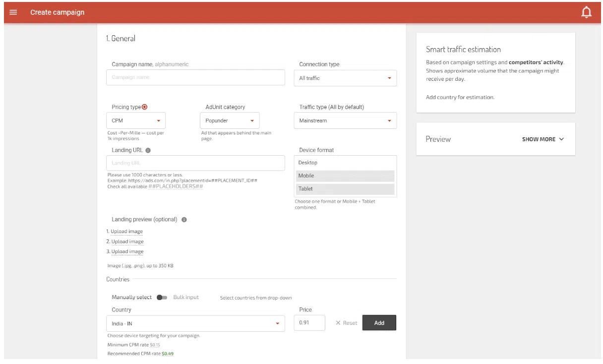Click the X Reset price control
The image size is (603, 364).
346,323
